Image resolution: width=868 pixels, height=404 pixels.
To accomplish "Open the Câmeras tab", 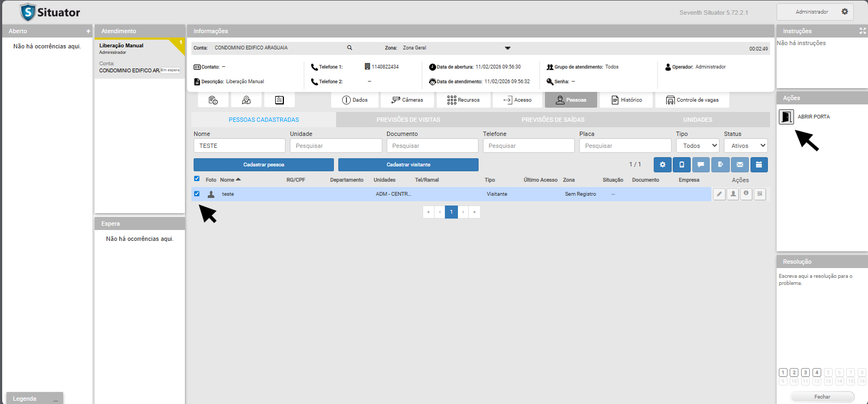I will pyautogui.click(x=407, y=100).
